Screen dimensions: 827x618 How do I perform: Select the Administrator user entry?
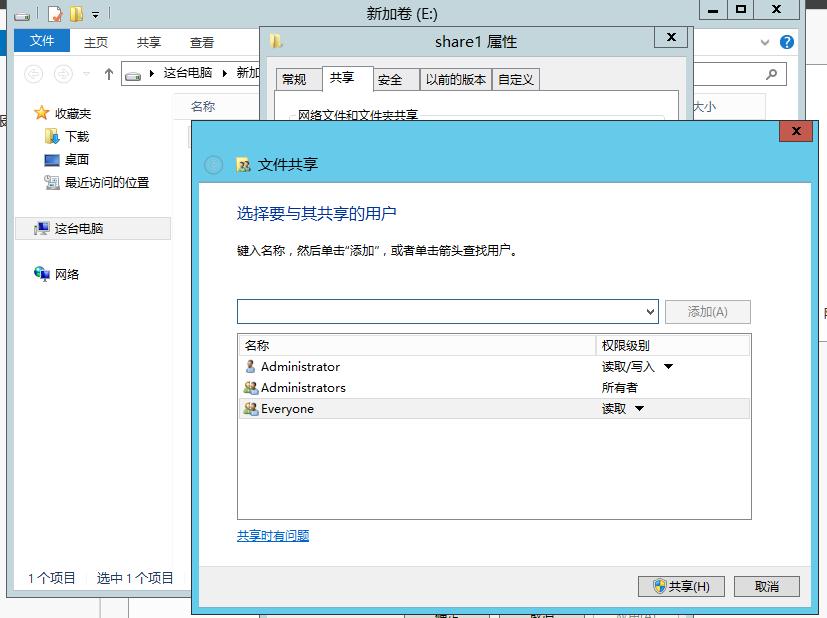300,366
